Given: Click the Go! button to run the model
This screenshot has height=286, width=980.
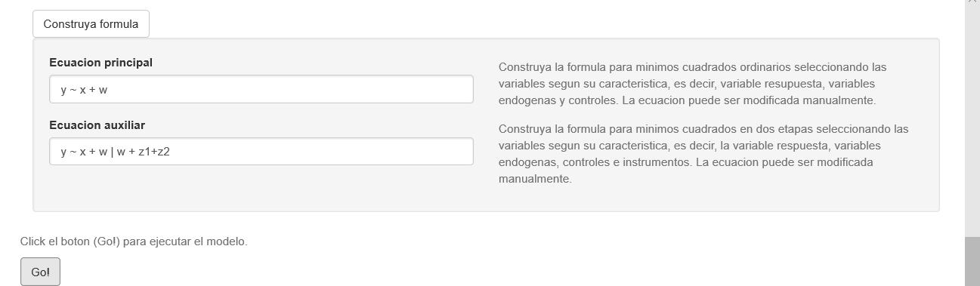Looking at the screenshot, I should click(x=40, y=272).
